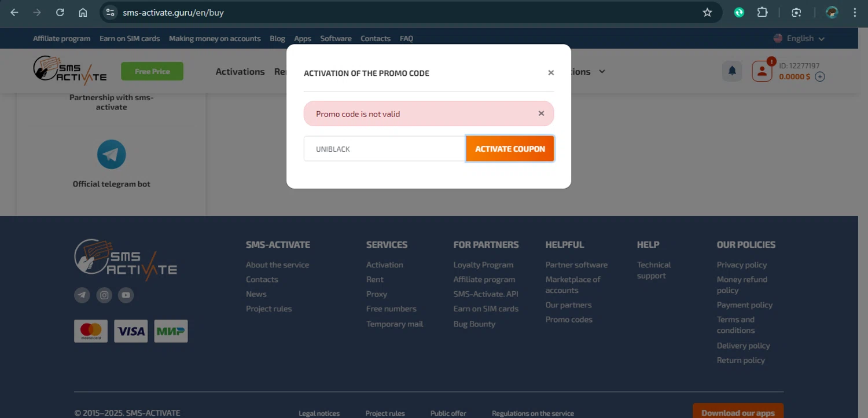Click the 0.0000 $ account balance
The image size is (868, 418).
795,76
